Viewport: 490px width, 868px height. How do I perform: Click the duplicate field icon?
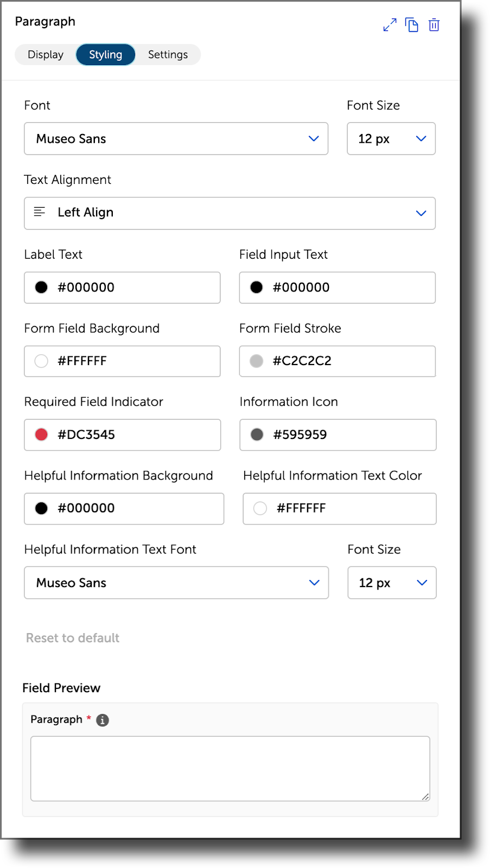tap(412, 25)
